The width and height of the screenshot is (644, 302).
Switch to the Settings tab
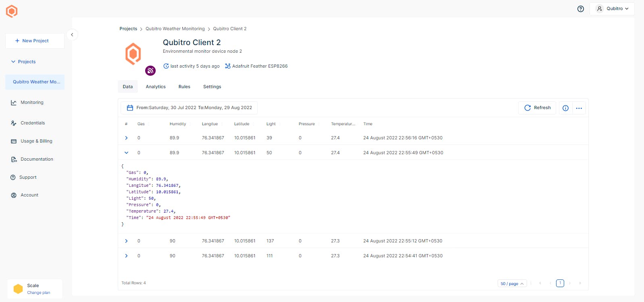point(212,87)
